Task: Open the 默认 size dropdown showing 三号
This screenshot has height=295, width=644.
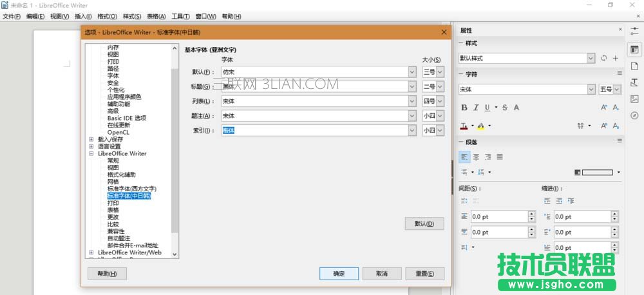Action: (440, 72)
